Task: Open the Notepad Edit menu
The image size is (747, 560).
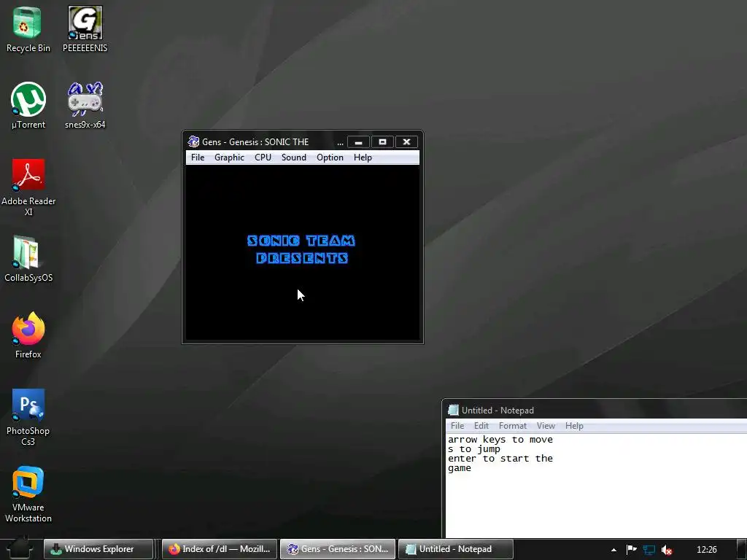Action: [x=481, y=426]
